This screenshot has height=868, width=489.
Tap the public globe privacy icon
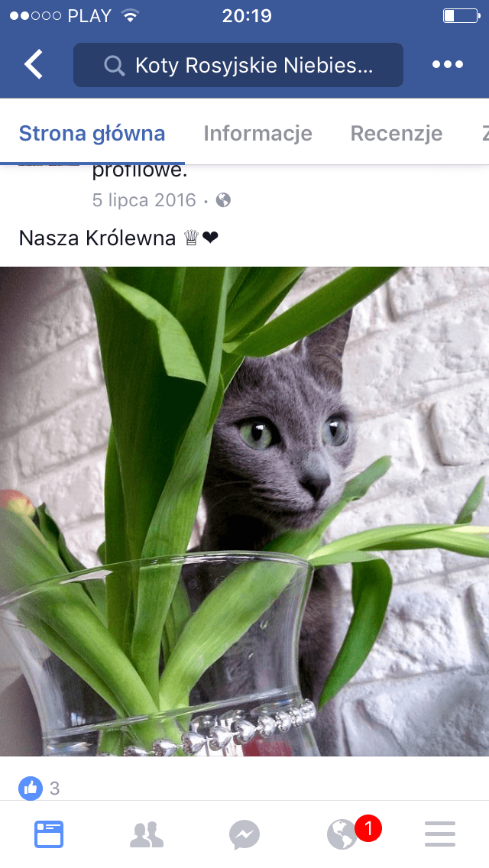[223, 200]
